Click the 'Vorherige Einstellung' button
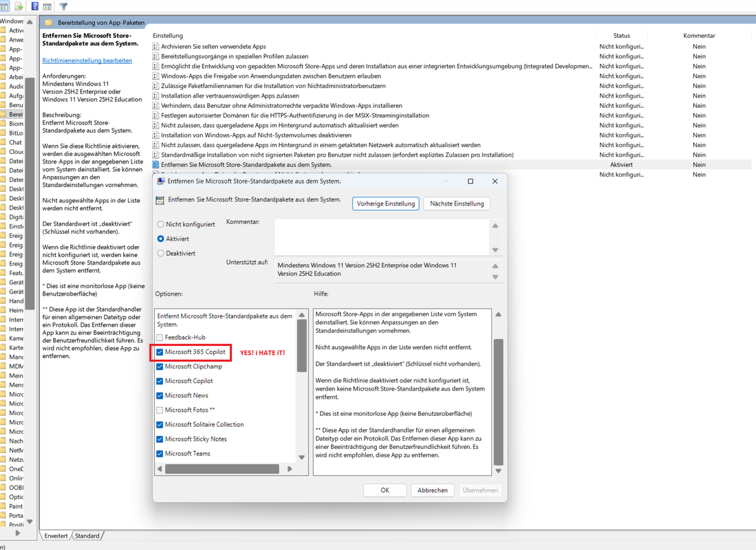 (386, 203)
